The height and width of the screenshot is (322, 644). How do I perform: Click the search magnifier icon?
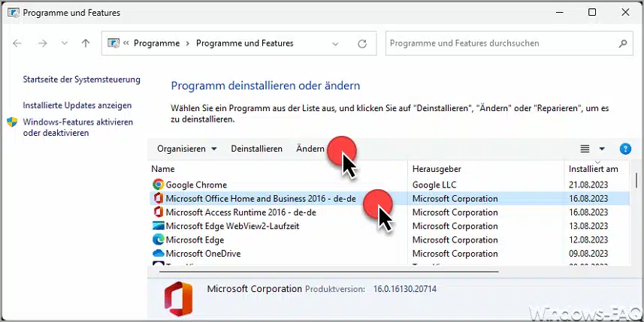[623, 43]
